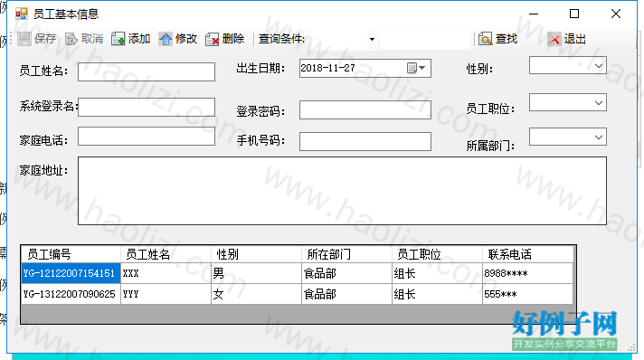Screen dimensions: 644x360
Task: Click the 组长 cell in YYY row
Action: click(437, 294)
